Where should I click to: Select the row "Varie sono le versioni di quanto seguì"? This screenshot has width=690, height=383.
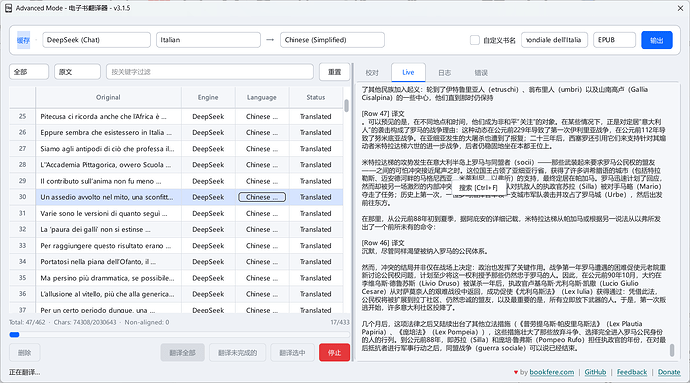(108, 214)
